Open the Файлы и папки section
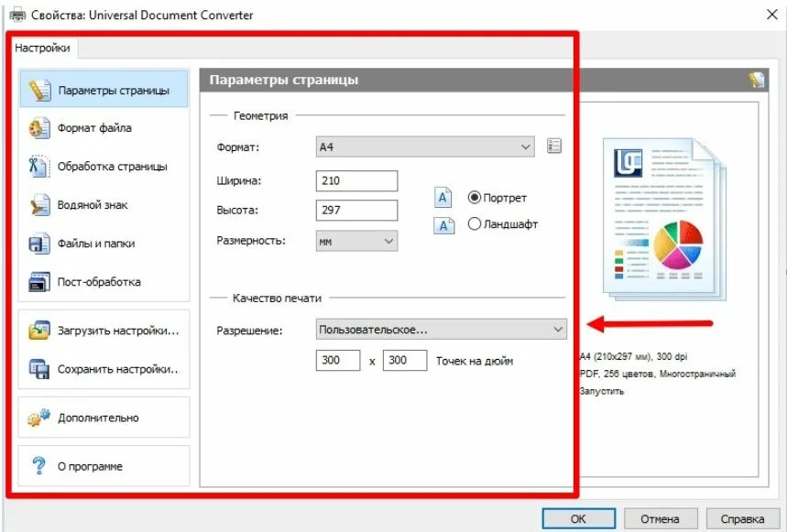This screenshot has height=532, width=787. point(104,244)
